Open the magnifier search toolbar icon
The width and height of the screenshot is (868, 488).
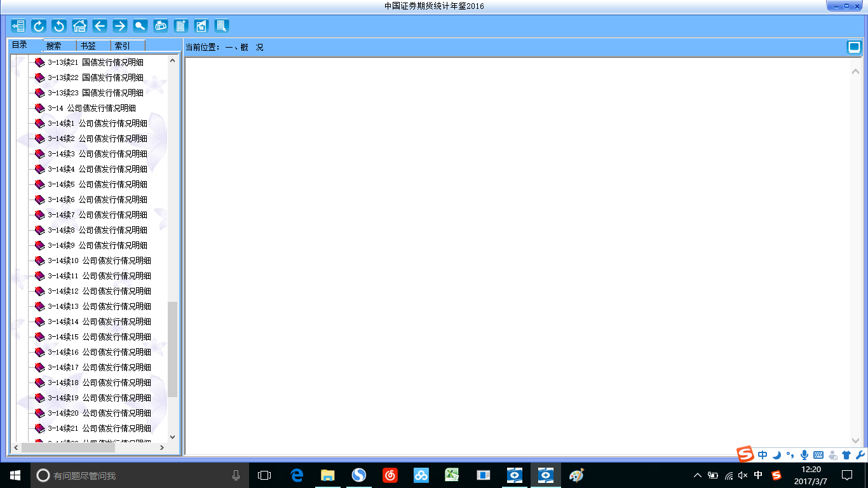click(x=140, y=26)
